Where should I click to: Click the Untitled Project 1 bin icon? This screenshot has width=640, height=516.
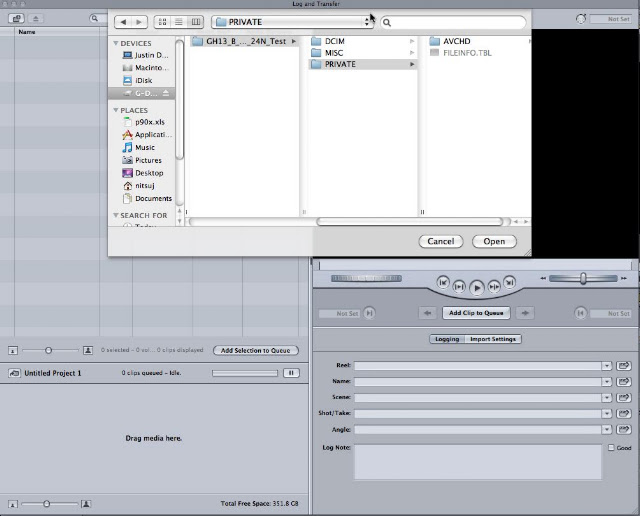coord(14,373)
